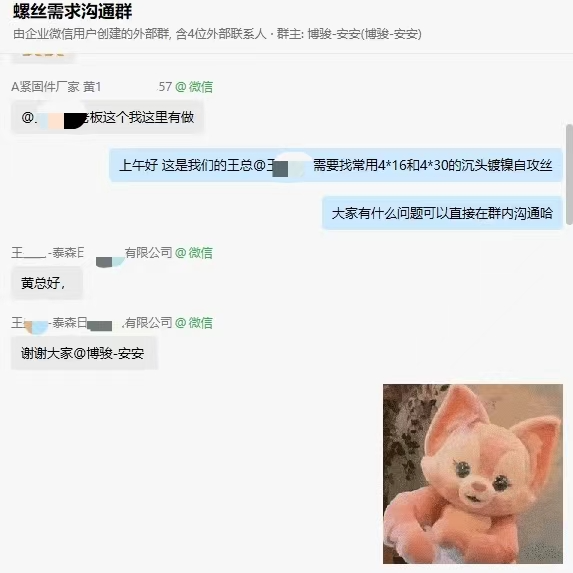Click @微信 tag above 黄总好 message
Screen dimensions: 573x573
(194, 253)
